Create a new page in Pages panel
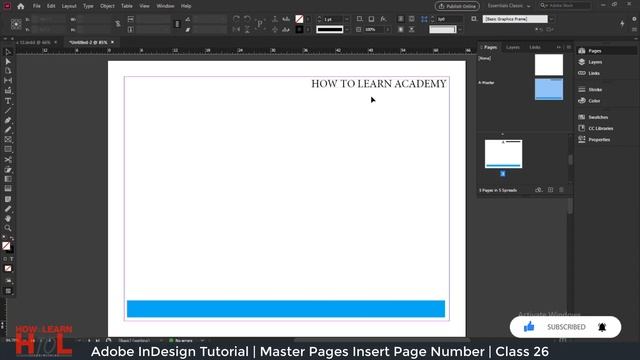 (x=550, y=190)
